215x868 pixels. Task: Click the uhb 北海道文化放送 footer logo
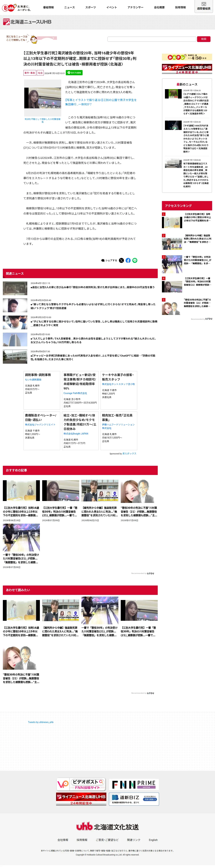(107, 827)
